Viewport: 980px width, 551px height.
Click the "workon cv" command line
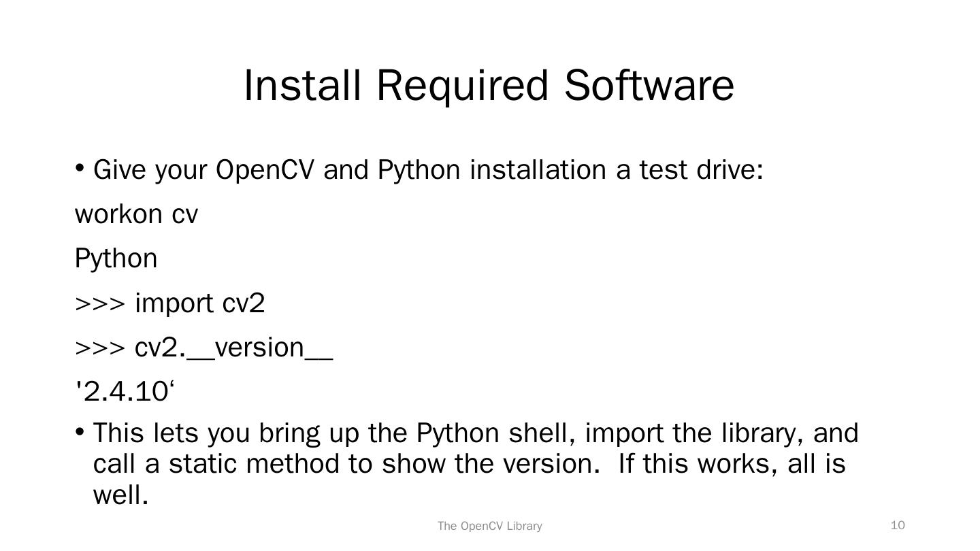click(136, 214)
